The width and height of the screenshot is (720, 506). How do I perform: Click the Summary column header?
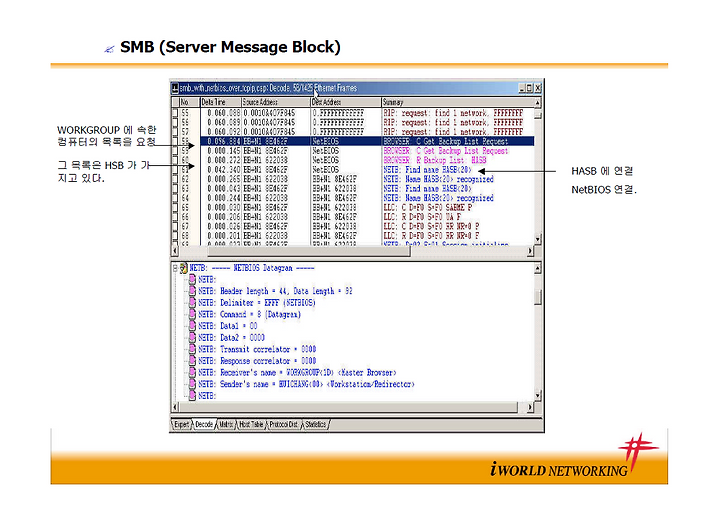[x=457, y=102]
